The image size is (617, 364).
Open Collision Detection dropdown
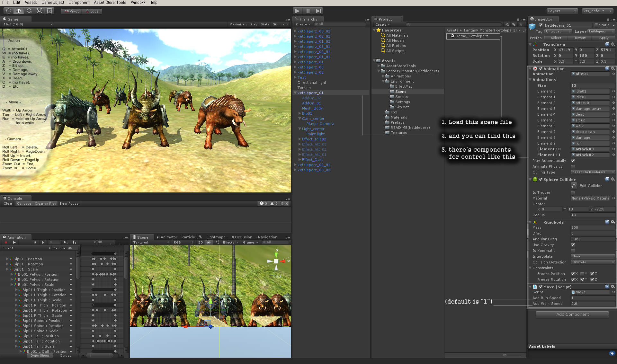tap(593, 262)
